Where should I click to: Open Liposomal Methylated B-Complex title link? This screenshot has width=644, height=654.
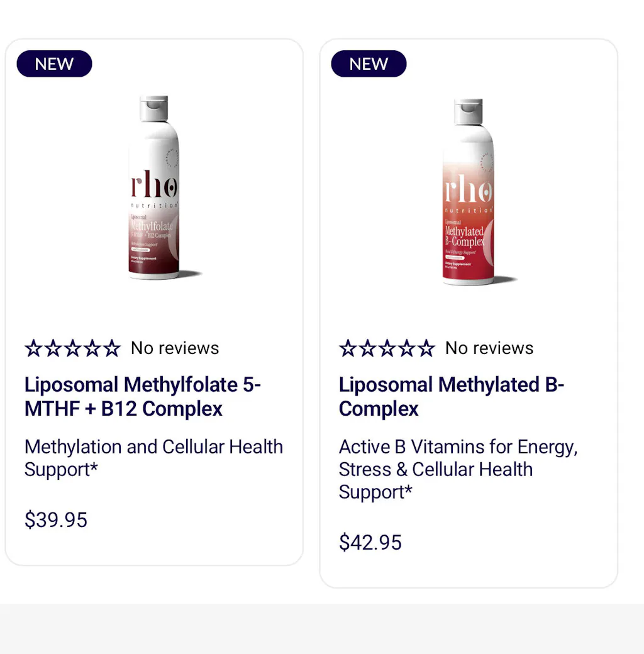tap(452, 397)
